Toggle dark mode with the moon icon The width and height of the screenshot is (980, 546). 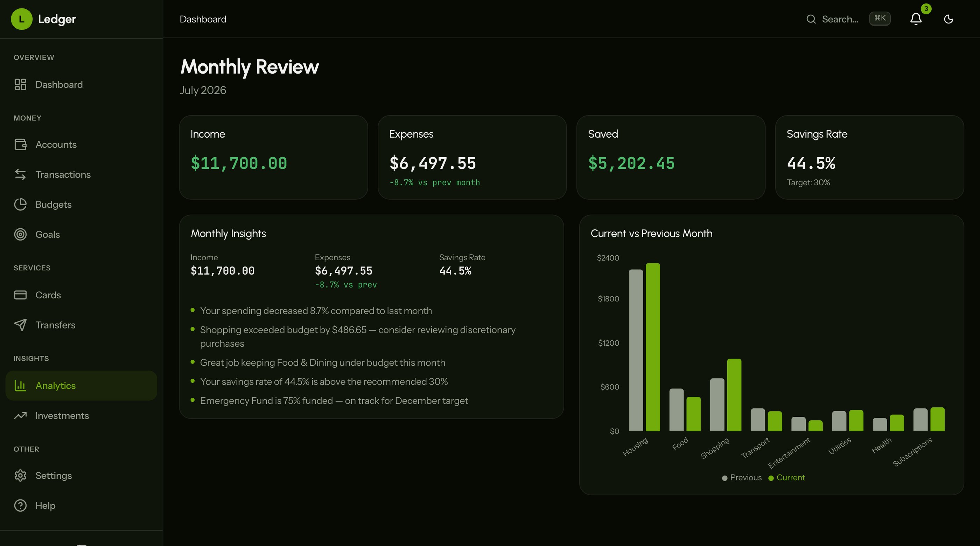pyautogui.click(x=948, y=19)
